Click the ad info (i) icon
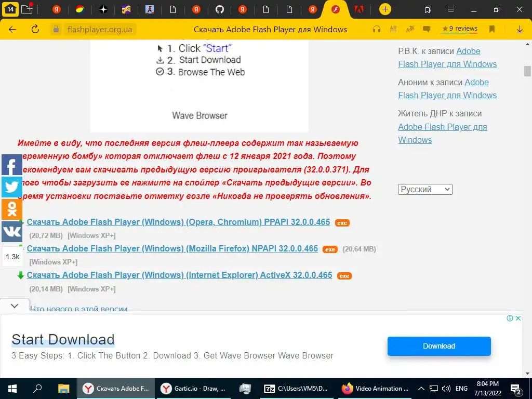This screenshot has width=532, height=399. (x=510, y=318)
